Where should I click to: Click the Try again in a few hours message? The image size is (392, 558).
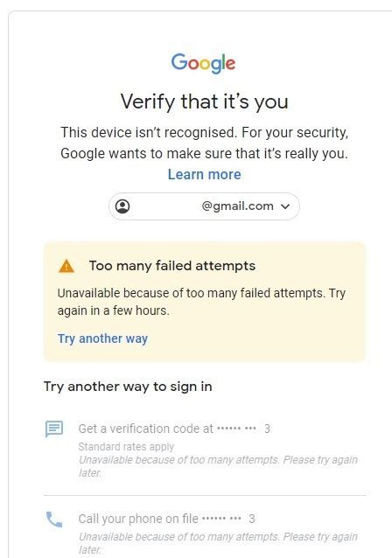pyautogui.click(x=201, y=302)
